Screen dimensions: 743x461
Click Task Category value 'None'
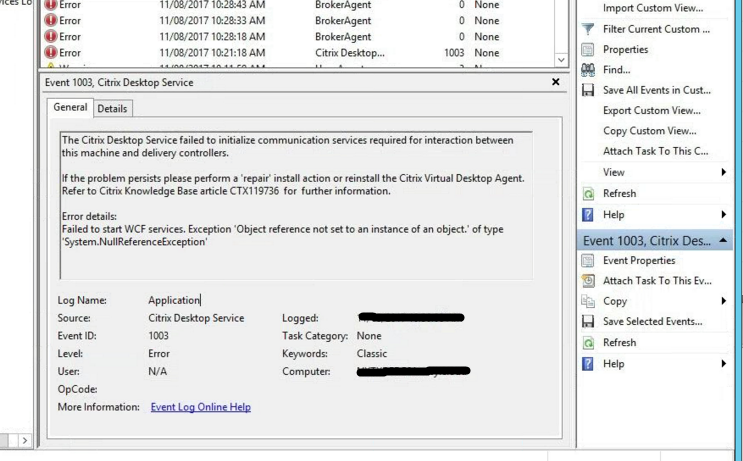point(369,336)
